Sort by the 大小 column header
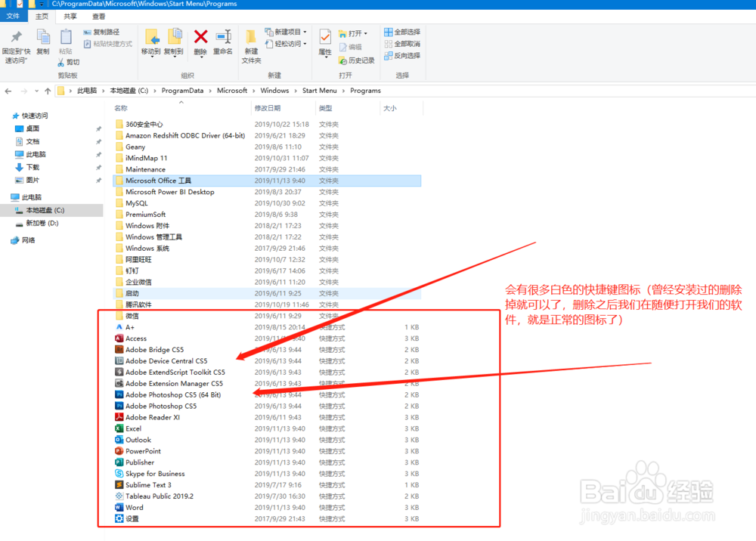This screenshot has height=541, width=756. tap(401, 108)
